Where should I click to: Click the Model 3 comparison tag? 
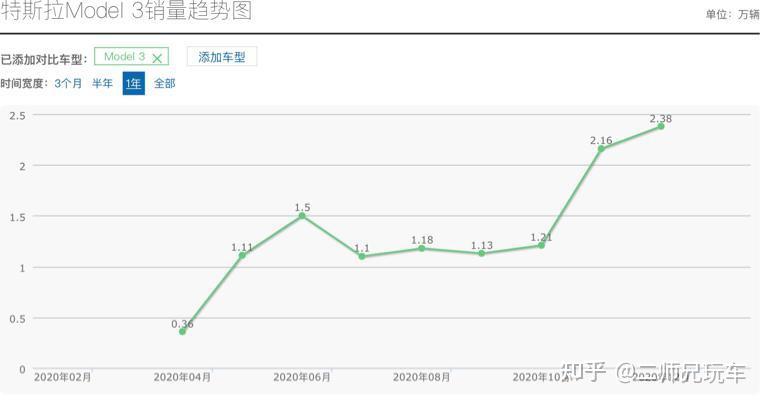[x=131, y=57]
